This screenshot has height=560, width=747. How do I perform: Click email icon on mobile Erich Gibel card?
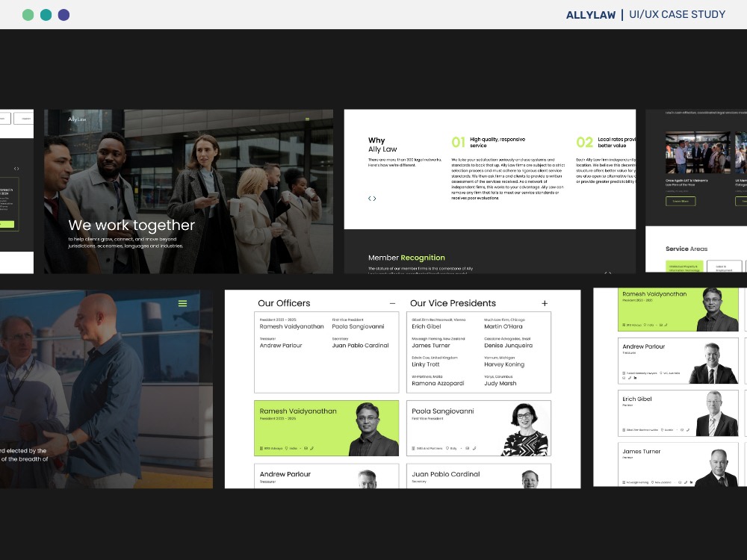click(682, 430)
